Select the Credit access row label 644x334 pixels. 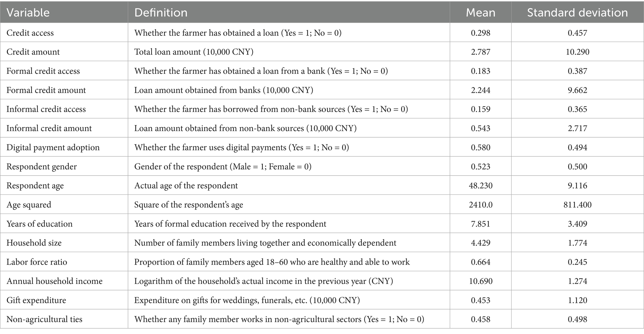[x=30, y=33]
